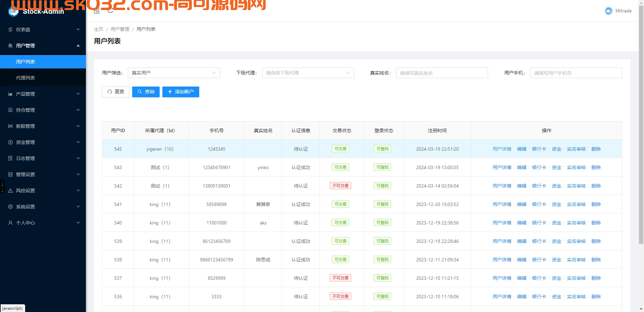Click the 真实姓名 input field
Screen dimensions: 644x312
442,73
